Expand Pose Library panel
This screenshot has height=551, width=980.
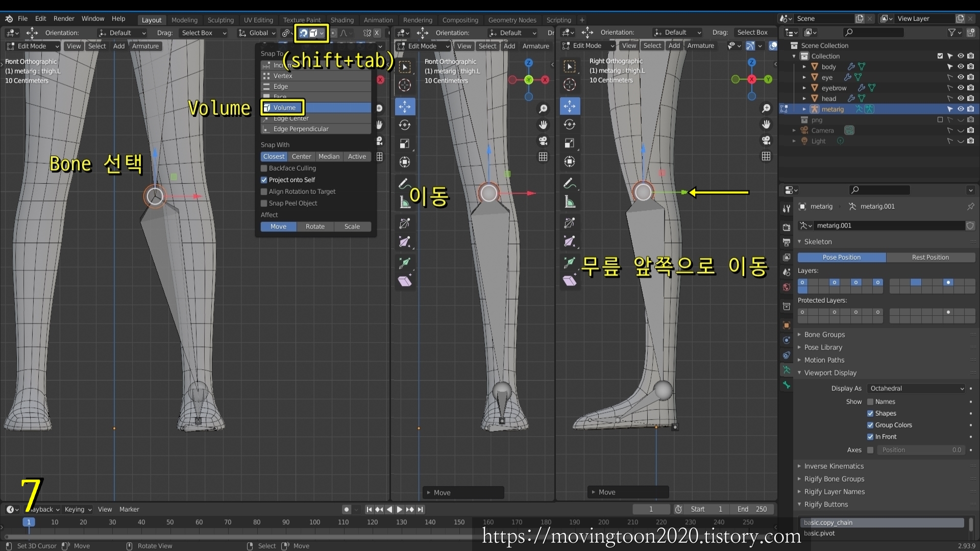tap(823, 347)
